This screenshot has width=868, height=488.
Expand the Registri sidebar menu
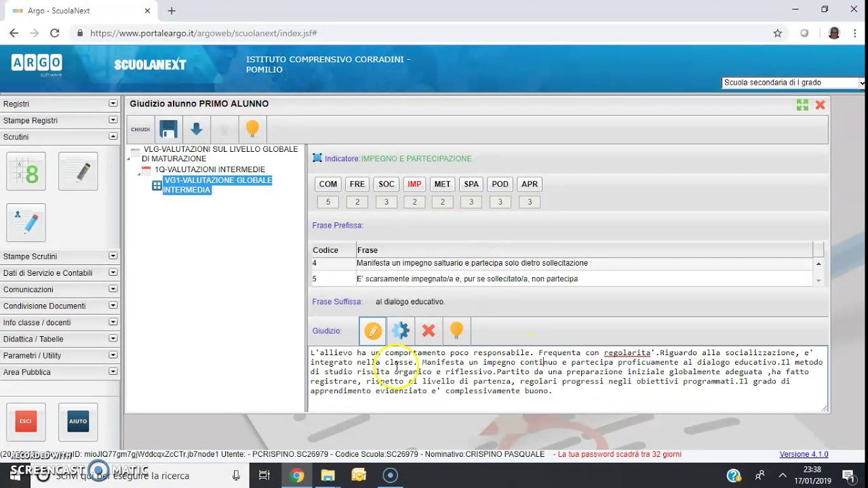point(113,104)
